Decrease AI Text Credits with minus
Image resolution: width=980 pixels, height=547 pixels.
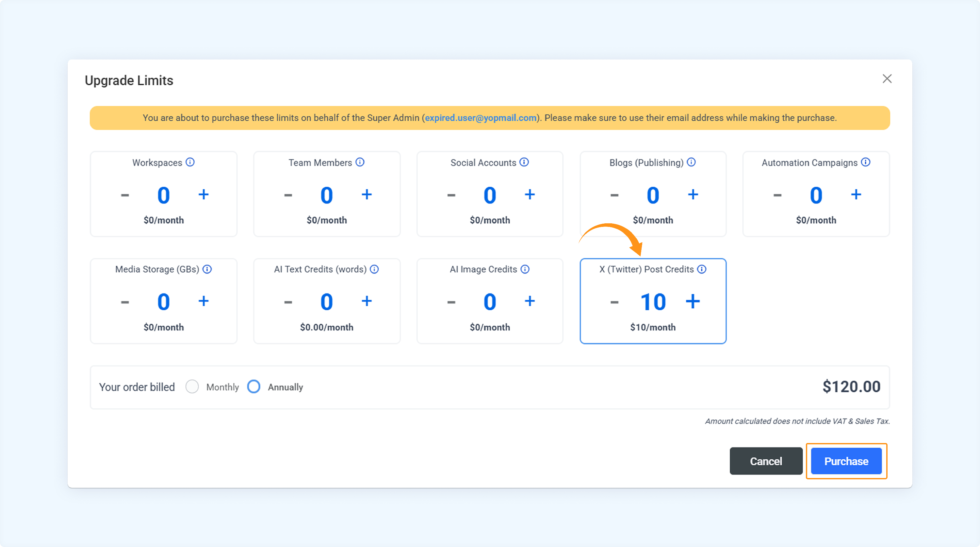click(x=288, y=302)
